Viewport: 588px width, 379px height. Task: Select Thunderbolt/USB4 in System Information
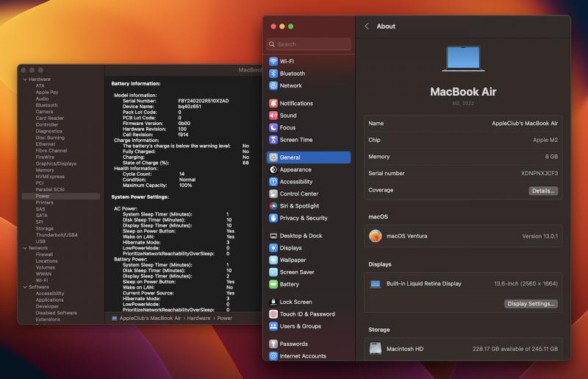pyautogui.click(x=57, y=235)
